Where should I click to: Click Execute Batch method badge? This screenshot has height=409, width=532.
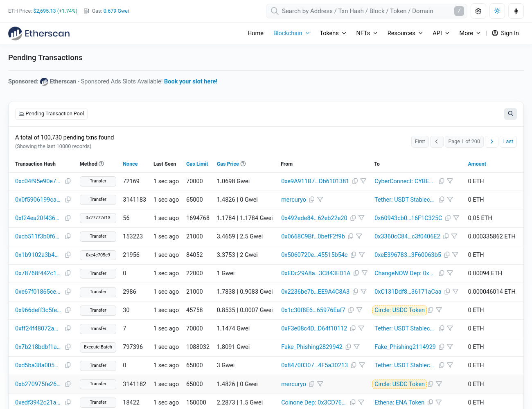click(x=98, y=347)
